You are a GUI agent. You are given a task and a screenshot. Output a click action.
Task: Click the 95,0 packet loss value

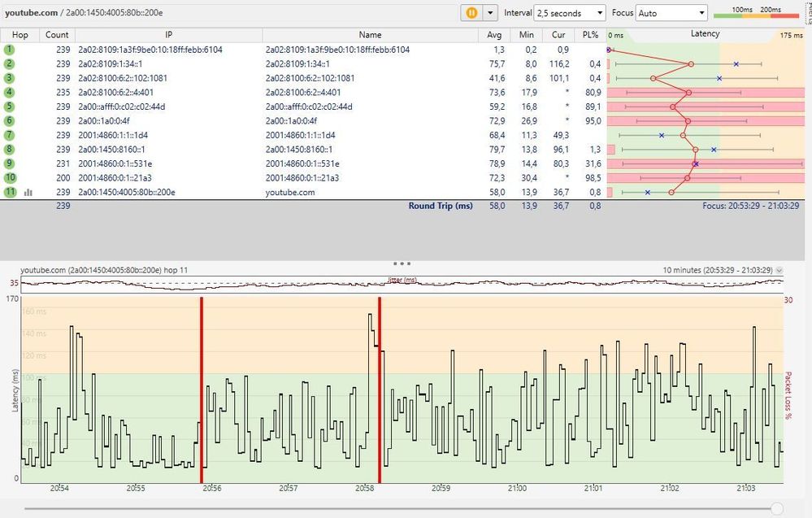pos(593,120)
